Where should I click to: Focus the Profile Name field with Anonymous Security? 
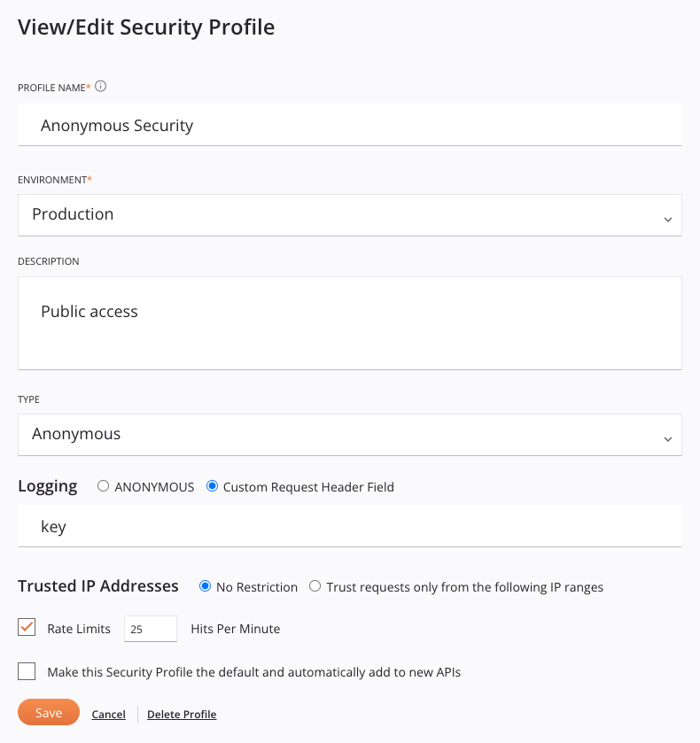350,125
